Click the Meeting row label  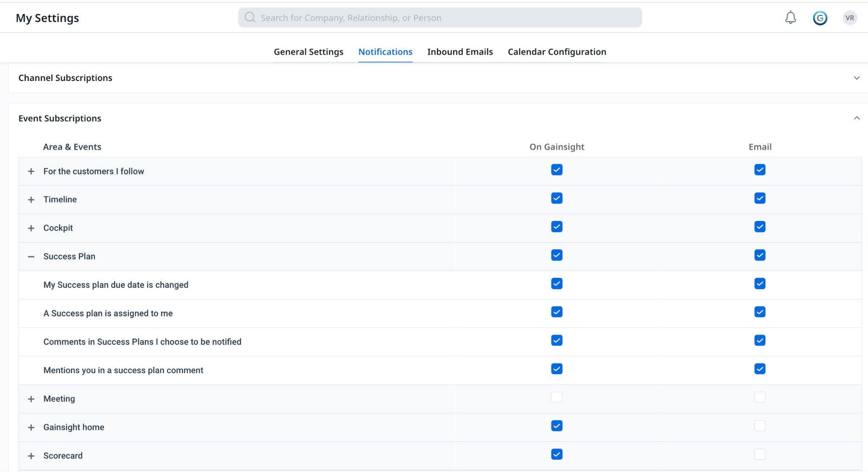point(59,399)
